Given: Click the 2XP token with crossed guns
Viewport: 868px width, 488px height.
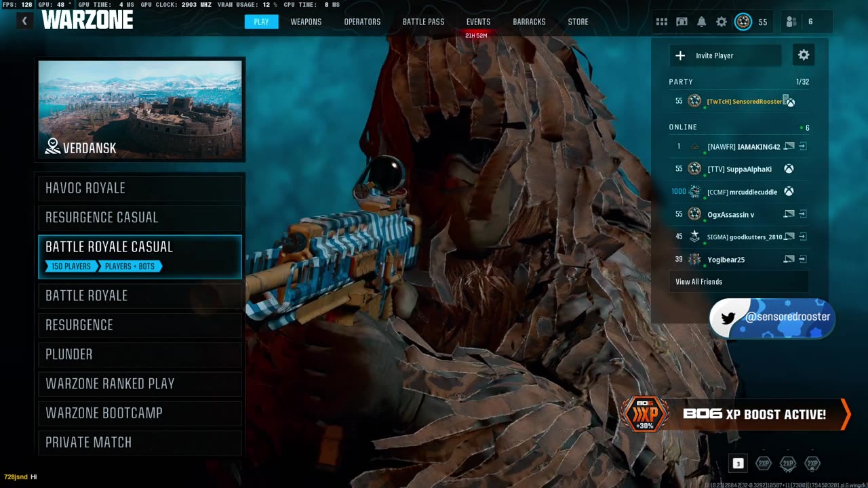Looking at the screenshot, I should click(x=788, y=464).
